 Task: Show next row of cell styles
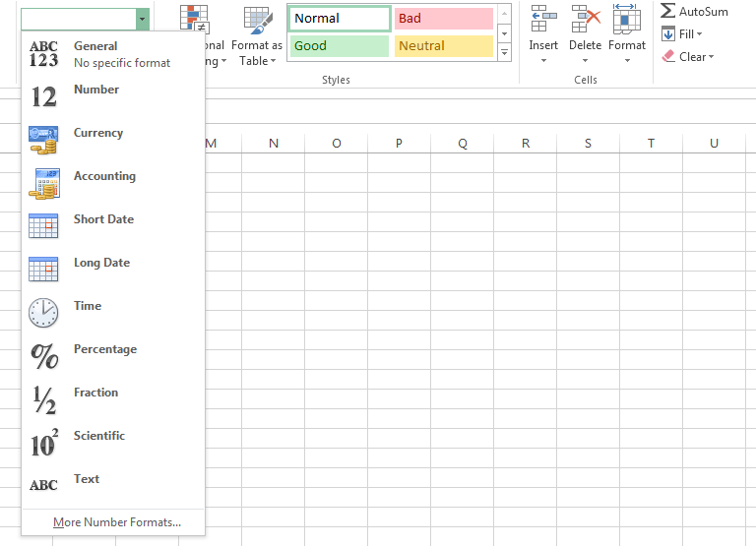(504, 33)
